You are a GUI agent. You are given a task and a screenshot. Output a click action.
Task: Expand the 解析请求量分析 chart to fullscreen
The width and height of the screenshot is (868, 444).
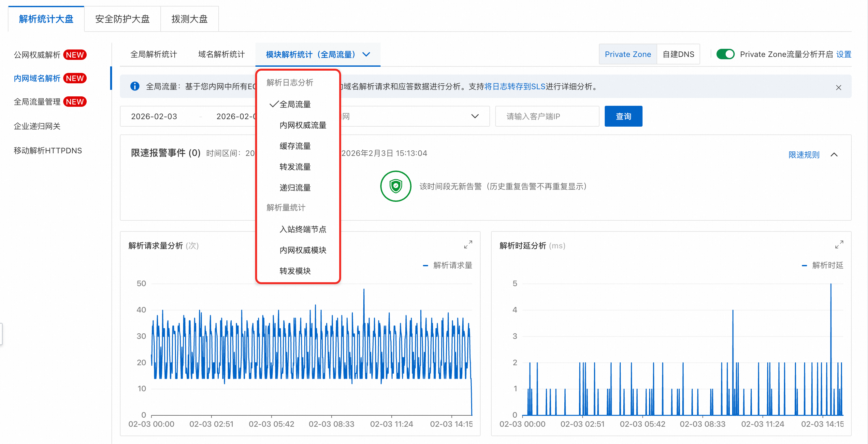[x=468, y=245]
